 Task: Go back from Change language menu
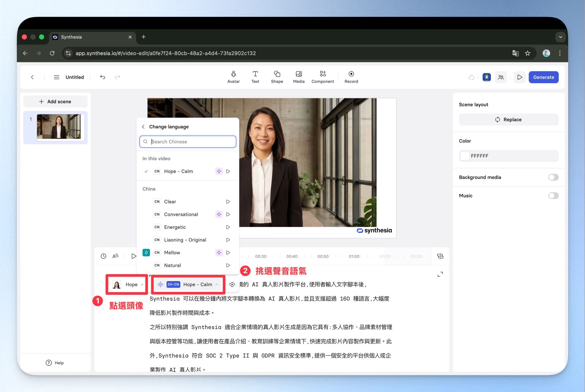pos(143,127)
